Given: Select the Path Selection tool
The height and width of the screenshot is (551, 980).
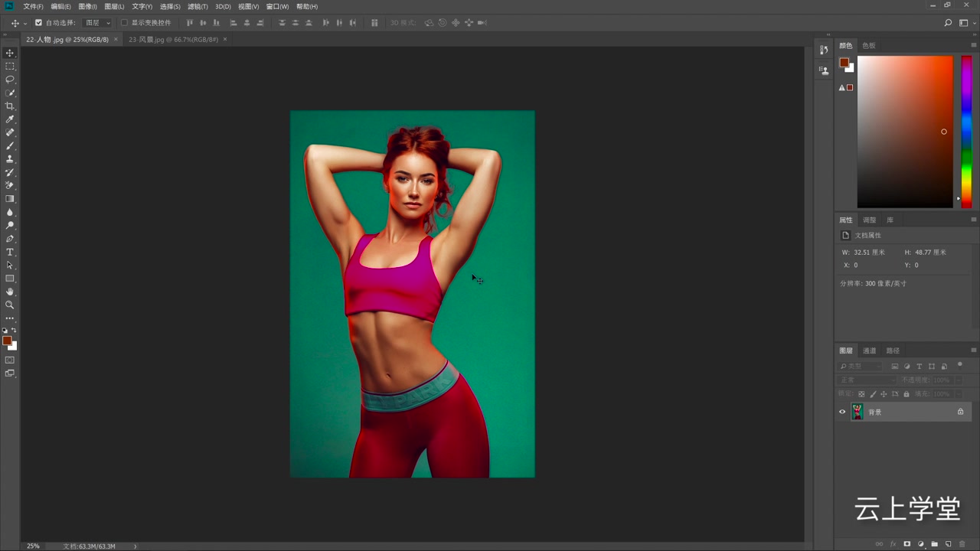Looking at the screenshot, I should pos(10,265).
